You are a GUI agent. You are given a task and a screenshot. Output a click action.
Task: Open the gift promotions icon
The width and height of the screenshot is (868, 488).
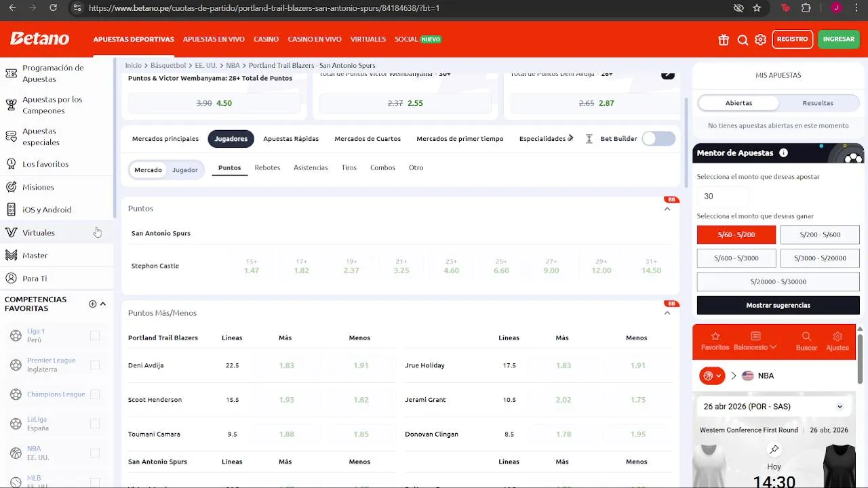[x=724, y=40]
